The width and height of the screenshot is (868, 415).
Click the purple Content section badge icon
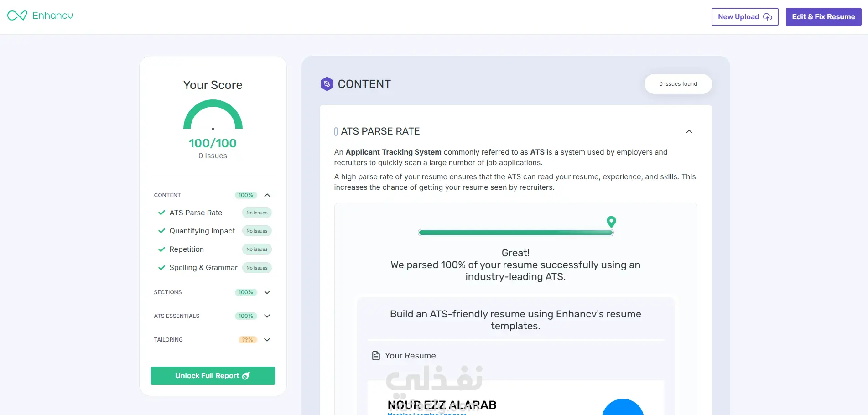click(327, 84)
